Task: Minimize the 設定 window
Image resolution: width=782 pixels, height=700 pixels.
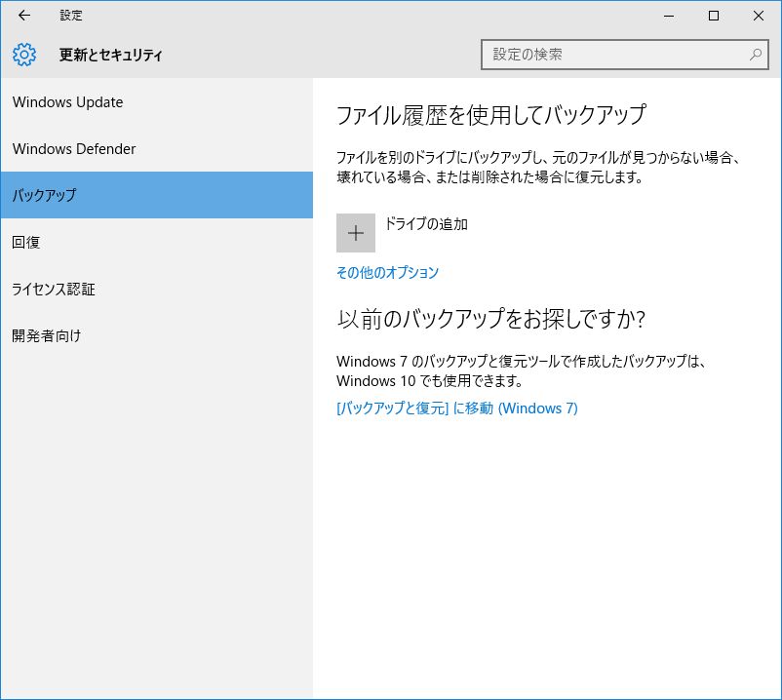Action: point(669,16)
